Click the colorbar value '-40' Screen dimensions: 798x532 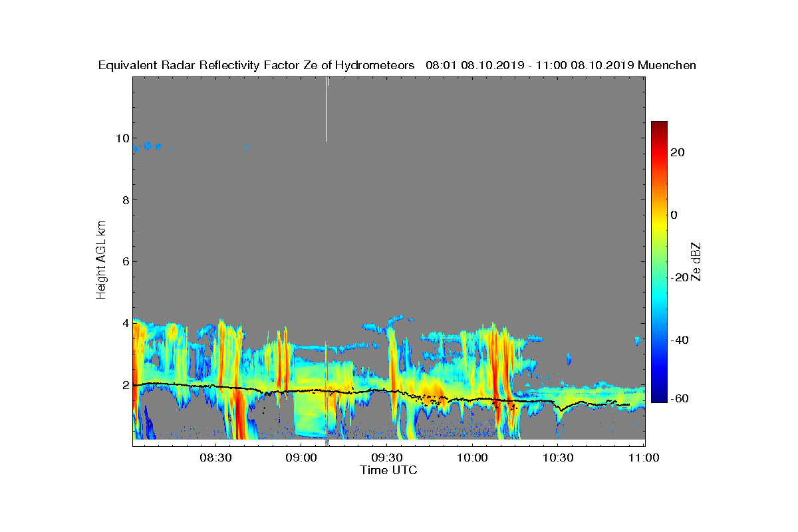[x=679, y=340]
